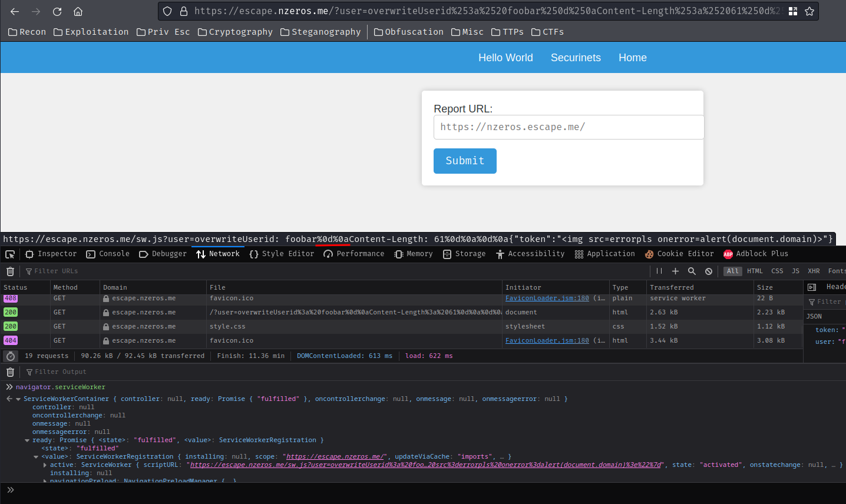The height and width of the screenshot is (504, 846).
Task: Switch to the Inspector tab
Action: (51, 254)
